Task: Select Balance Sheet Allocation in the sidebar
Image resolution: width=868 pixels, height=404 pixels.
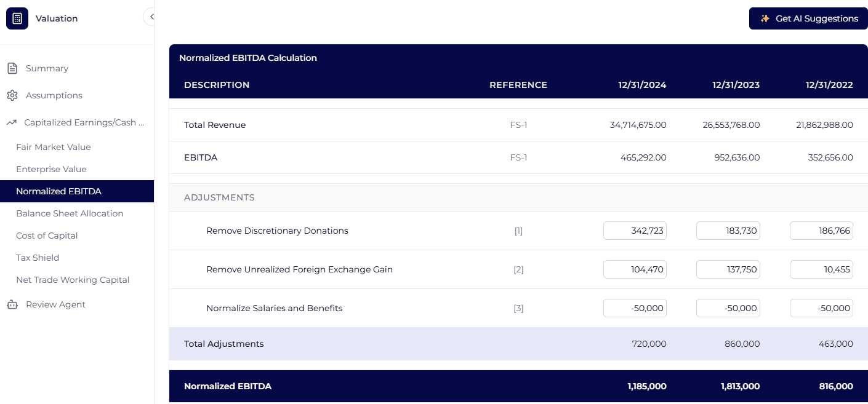Action: click(70, 213)
